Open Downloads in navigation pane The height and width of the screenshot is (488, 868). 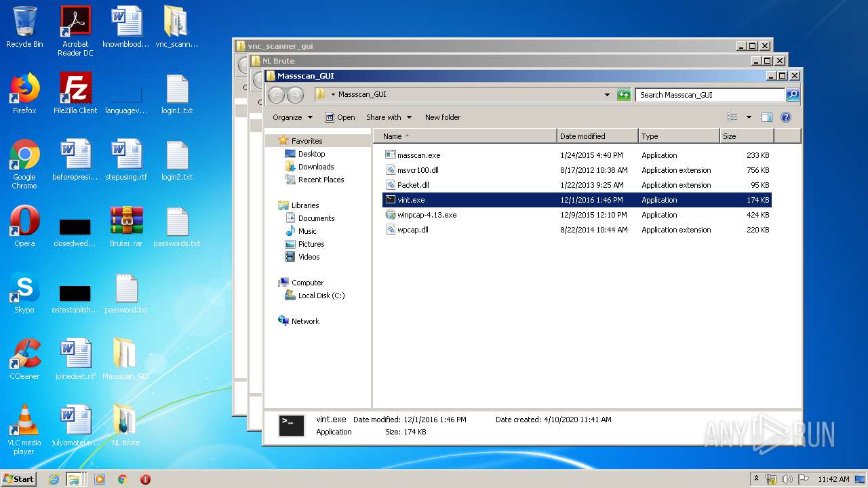310,167
